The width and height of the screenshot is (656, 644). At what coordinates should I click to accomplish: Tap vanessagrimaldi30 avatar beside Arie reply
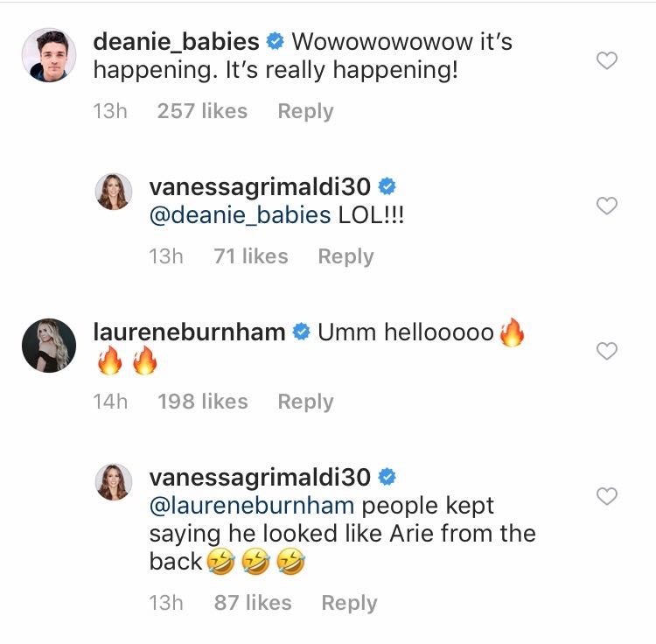[x=114, y=483]
